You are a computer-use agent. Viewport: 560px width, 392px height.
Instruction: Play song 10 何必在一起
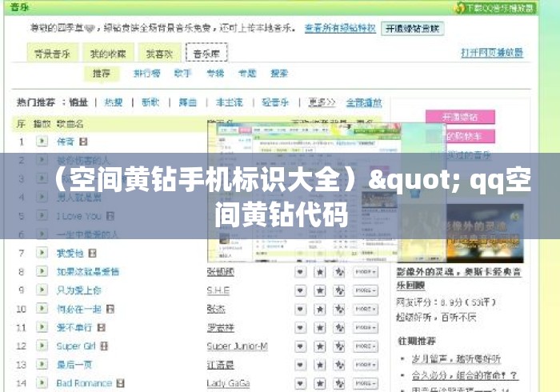42,309
